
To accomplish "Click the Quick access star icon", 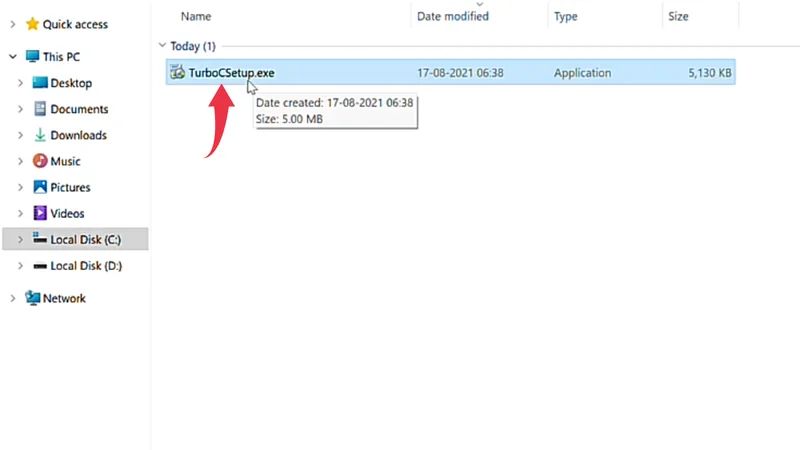I will coord(32,24).
